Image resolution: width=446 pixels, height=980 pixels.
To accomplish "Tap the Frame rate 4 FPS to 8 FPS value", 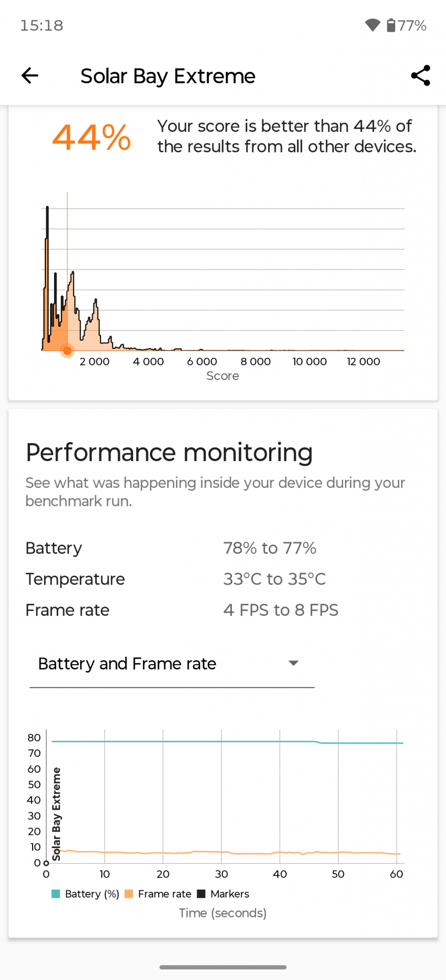I will (280, 610).
